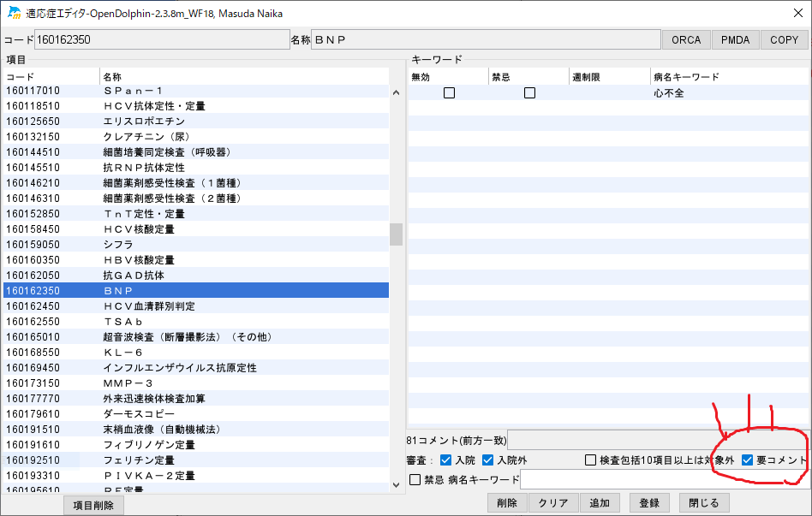The width and height of the screenshot is (812, 516).
Task: Click the item list scrollbar thumb
Action: point(397,234)
